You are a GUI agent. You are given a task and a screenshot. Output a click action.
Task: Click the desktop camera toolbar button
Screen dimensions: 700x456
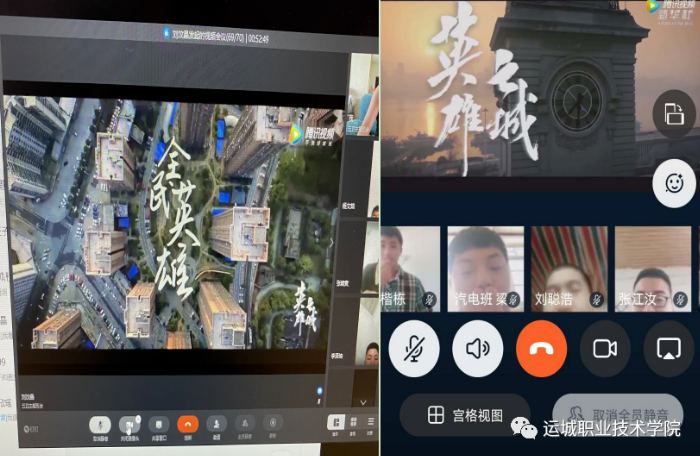pyautogui.click(x=130, y=424)
